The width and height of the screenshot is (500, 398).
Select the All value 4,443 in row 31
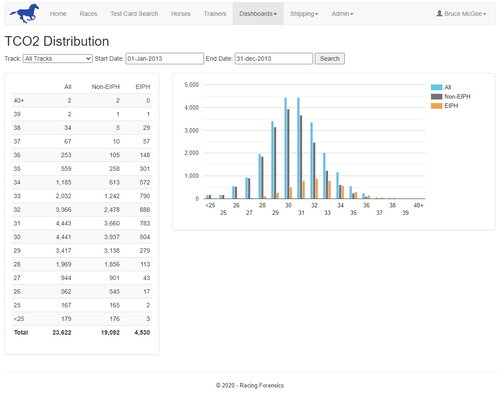[63, 223]
